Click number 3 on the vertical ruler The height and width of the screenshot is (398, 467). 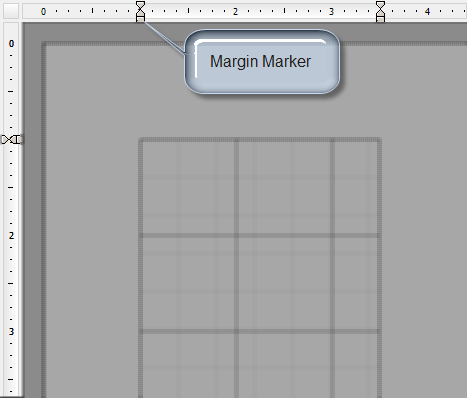pos(11,332)
